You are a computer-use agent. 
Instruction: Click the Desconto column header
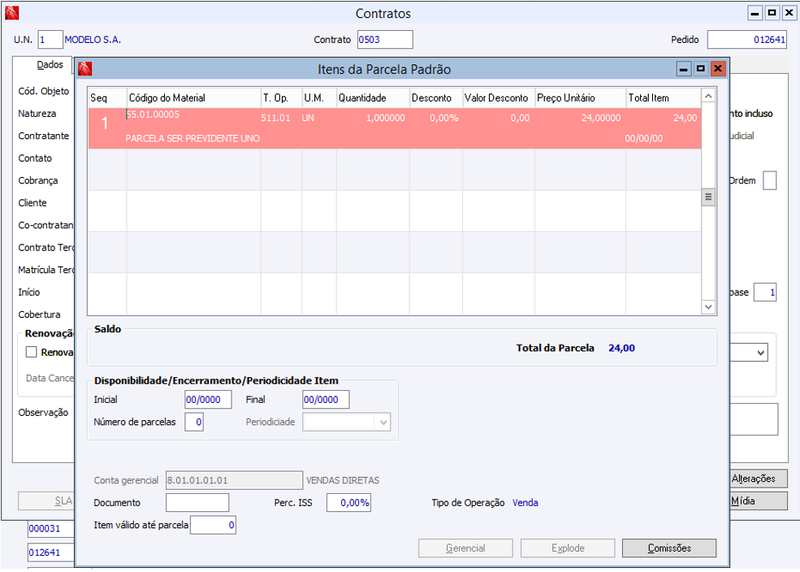tap(436, 98)
